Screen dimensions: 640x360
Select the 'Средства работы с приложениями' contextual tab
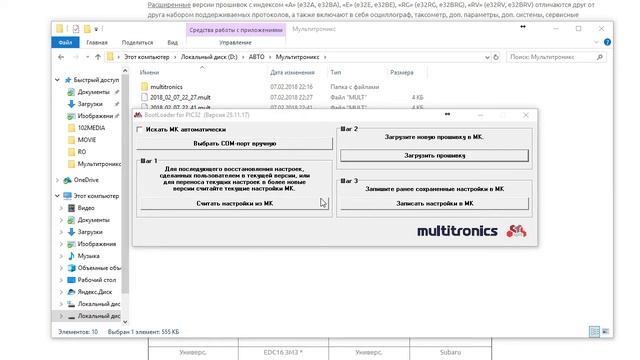click(236, 30)
